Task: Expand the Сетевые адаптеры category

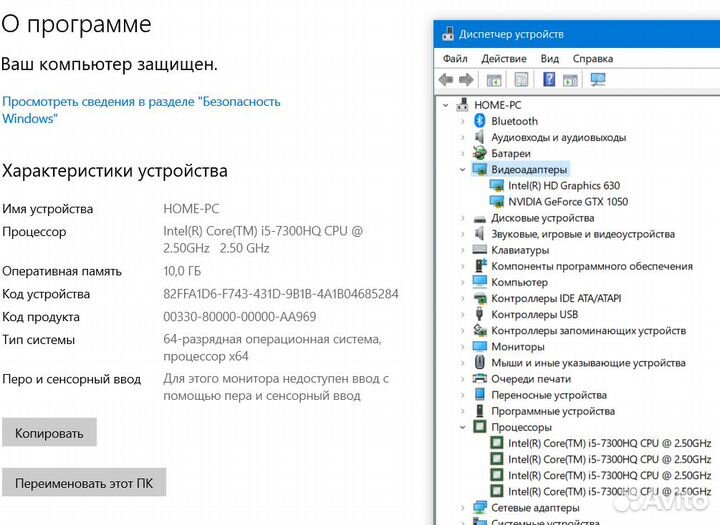Action: point(462,508)
